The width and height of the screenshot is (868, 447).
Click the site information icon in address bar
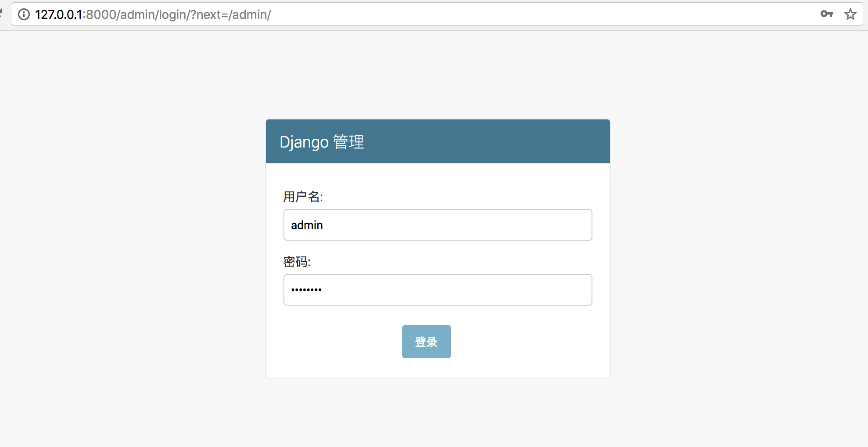[x=24, y=14]
